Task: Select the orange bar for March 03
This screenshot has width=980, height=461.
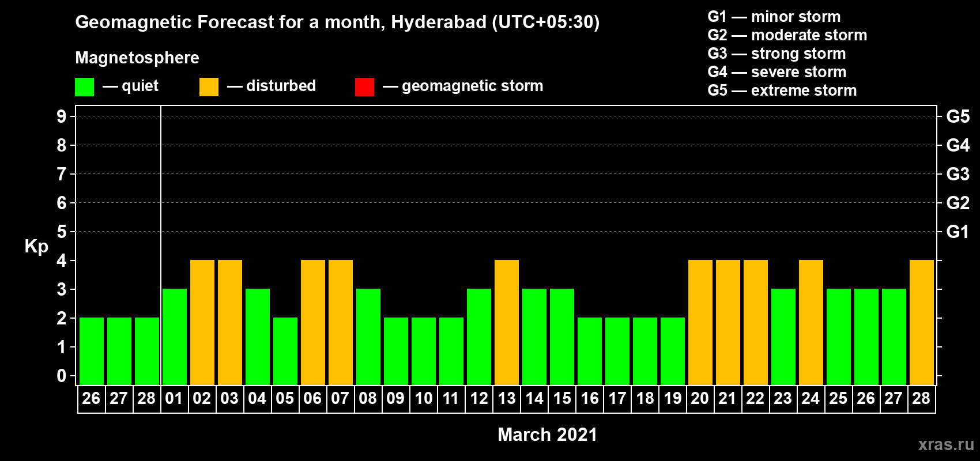Action: 230,322
